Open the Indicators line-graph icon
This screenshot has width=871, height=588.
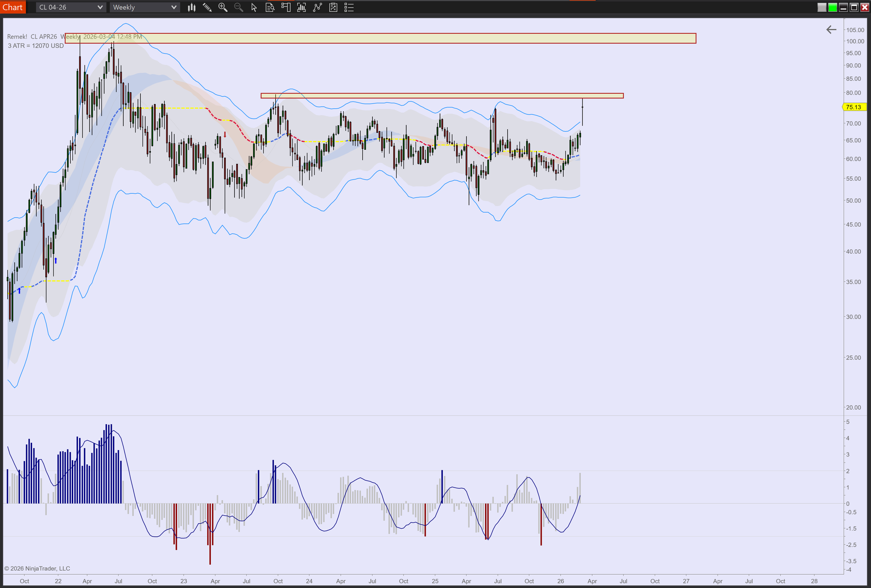pyautogui.click(x=317, y=7)
